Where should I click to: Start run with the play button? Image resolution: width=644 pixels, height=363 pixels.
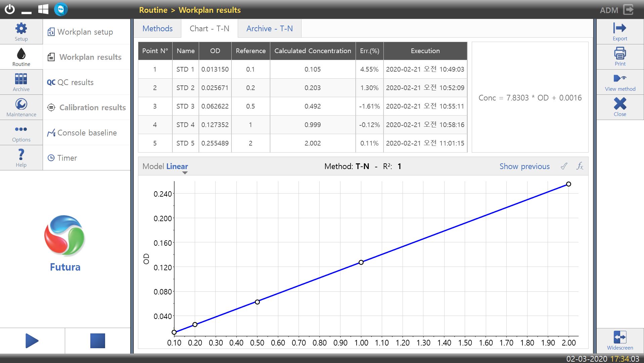[x=32, y=341]
